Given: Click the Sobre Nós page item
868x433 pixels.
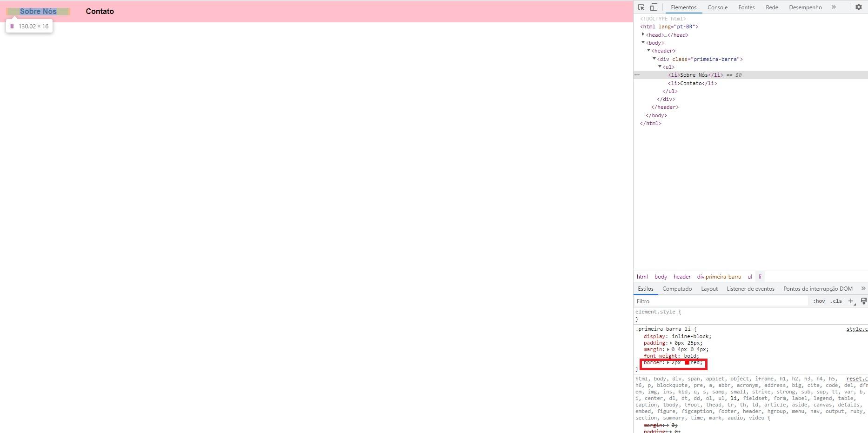Looking at the screenshot, I should click(x=38, y=11).
